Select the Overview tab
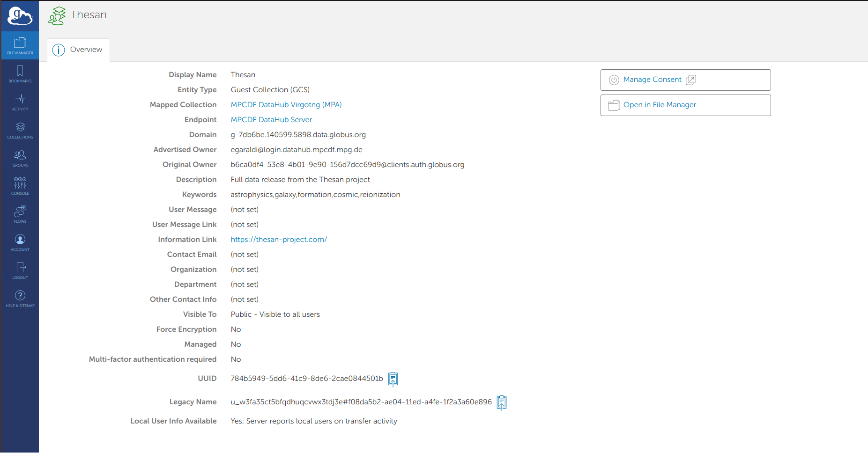The width and height of the screenshot is (868, 453). (79, 50)
